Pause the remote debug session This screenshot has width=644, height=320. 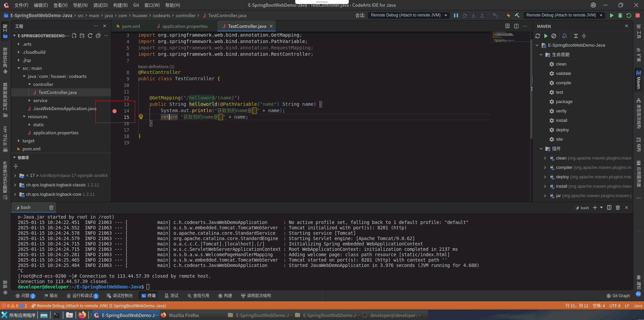pos(456,15)
